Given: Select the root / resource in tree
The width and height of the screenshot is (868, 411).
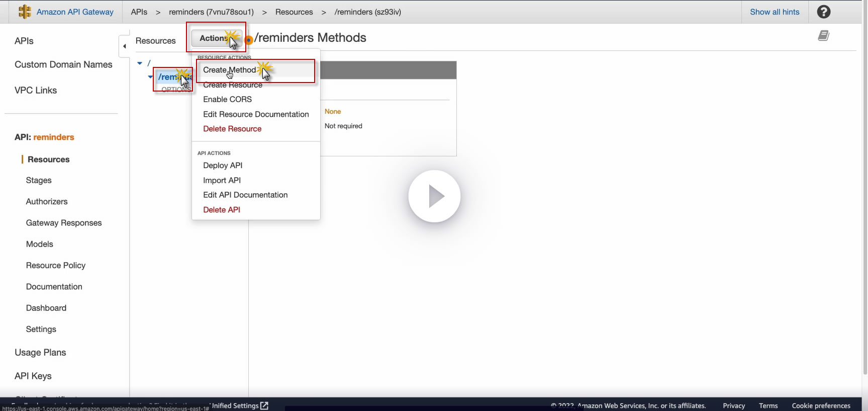Looking at the screenshot, I should (149, 63).
